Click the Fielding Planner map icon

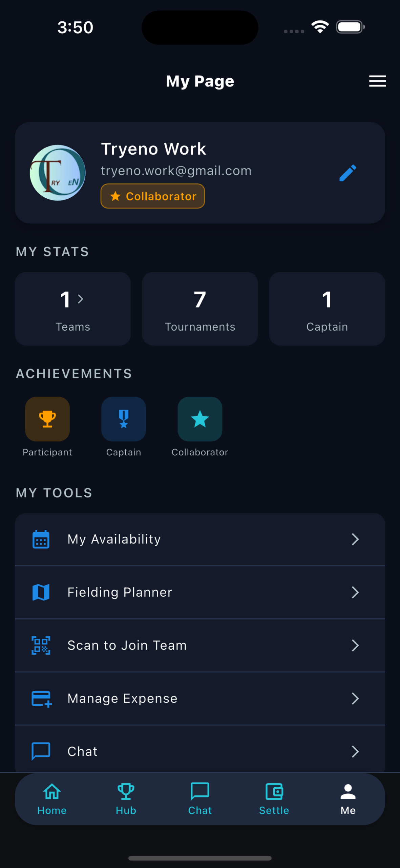[41, 592]
